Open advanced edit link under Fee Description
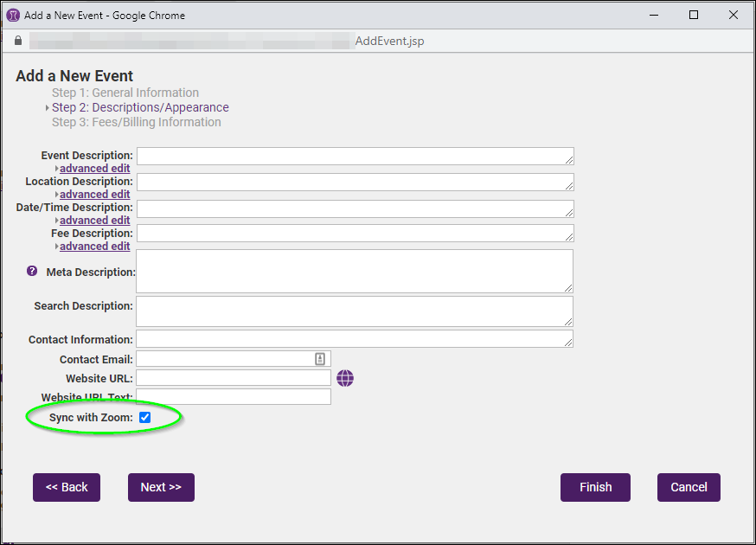The width and height of the screenshot is (756, 545). [94, 247]
